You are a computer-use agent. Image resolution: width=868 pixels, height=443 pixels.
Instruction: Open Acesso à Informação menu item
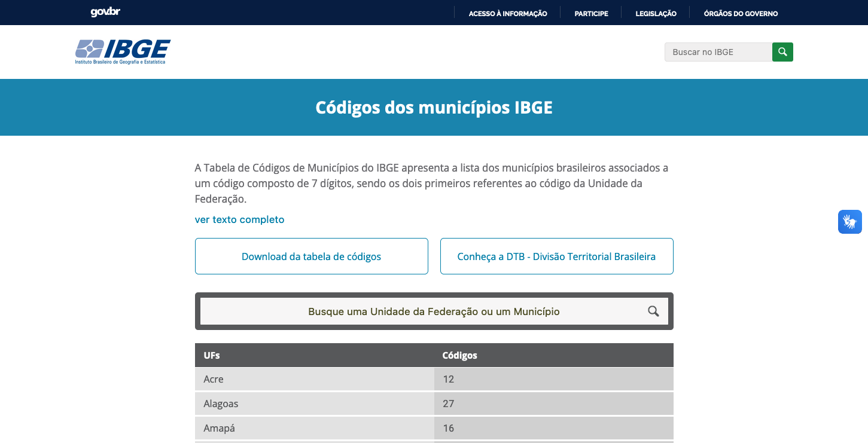pos(507,13)
